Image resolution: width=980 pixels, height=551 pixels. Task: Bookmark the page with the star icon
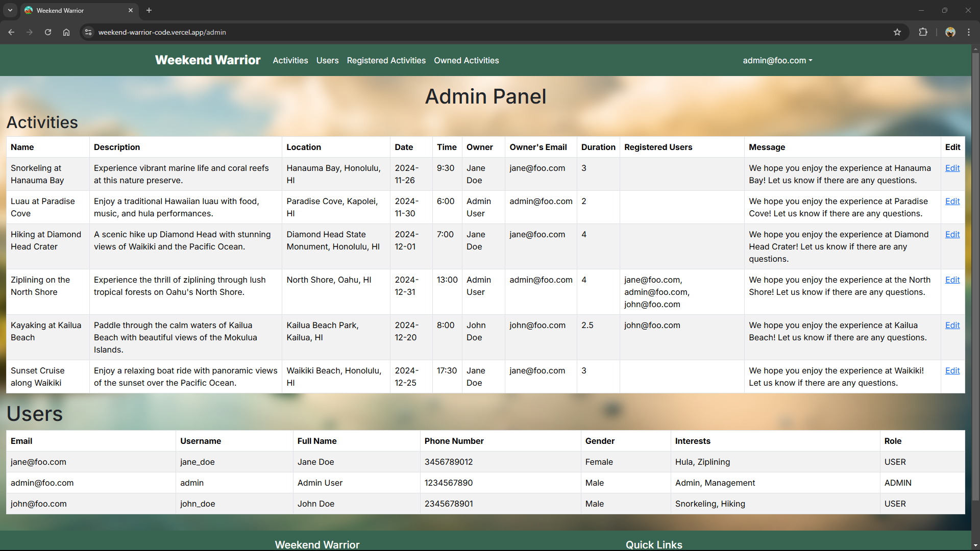(x=897, y=32)
